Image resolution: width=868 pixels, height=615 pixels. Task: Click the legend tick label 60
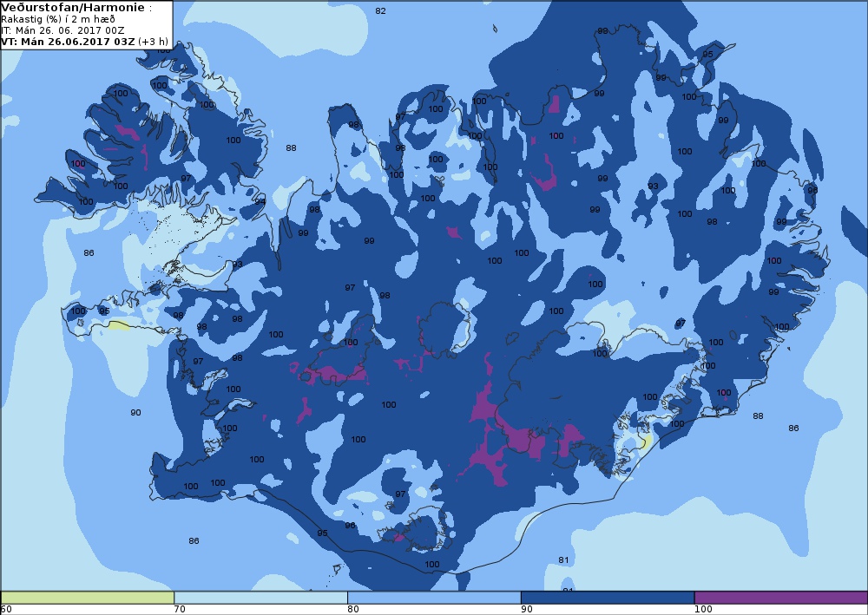(x=6, y=610)
